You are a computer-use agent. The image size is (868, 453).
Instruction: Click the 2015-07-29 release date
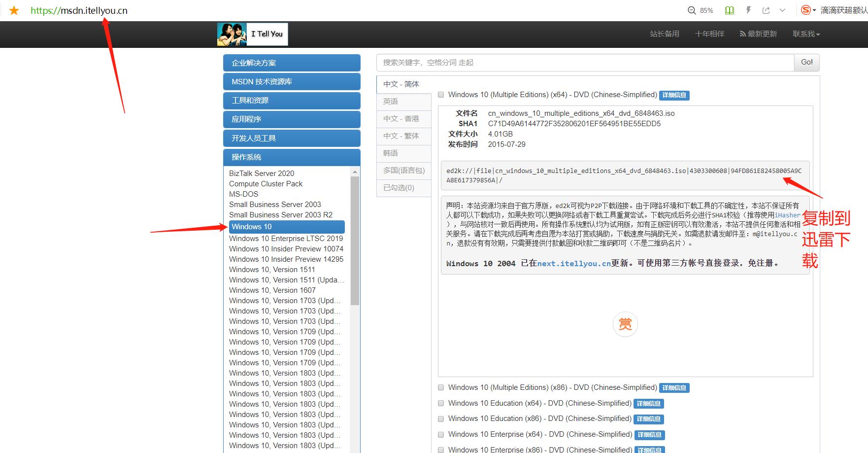click(506, 144)
